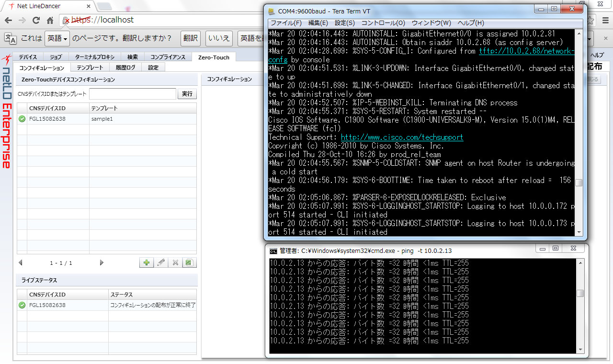Edit the selected device with the pencil icon
The width and height of the screenshot is (613, 364).
click(x=160, y=262)
